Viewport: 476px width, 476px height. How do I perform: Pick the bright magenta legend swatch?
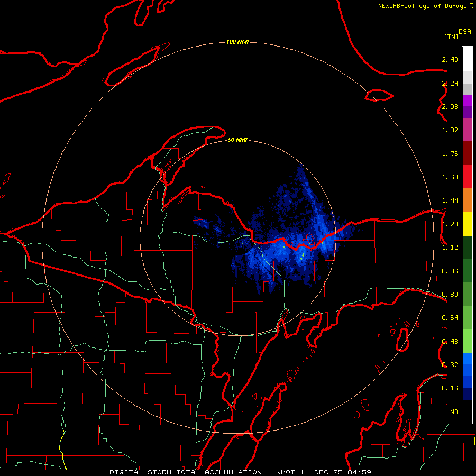pos(467,100)
